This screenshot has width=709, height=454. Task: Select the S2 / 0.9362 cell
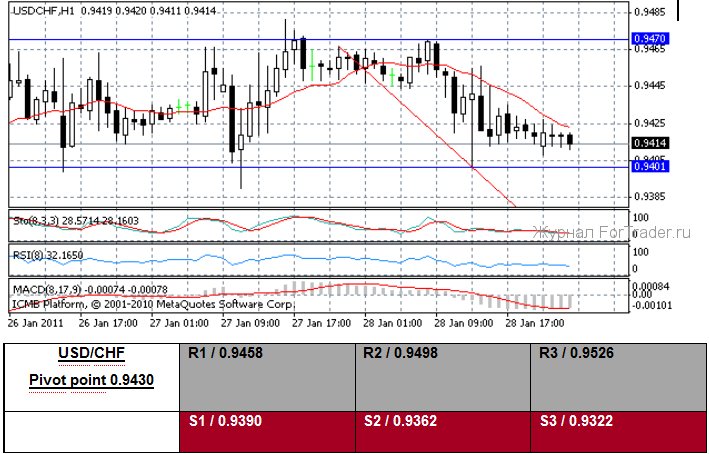pyautogui.click(x=443, y=431)
